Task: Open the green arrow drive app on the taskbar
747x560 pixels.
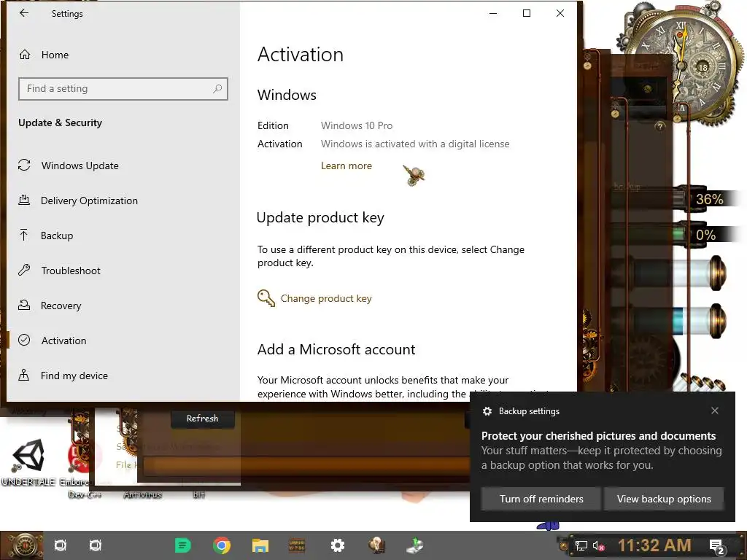Action: 415,545
